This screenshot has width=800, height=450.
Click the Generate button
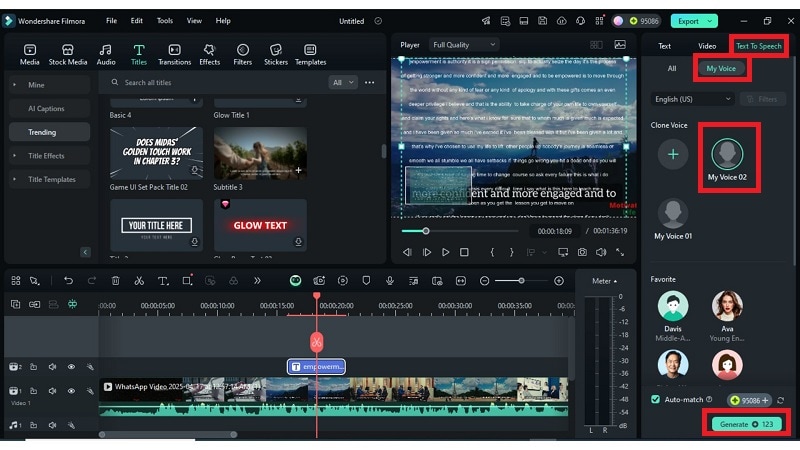tap(746, 424)
